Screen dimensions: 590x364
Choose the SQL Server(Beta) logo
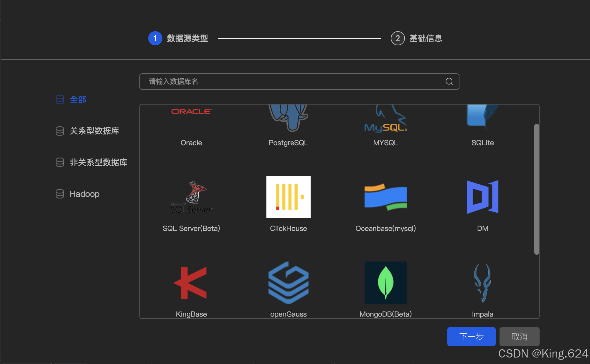[191, 197]
